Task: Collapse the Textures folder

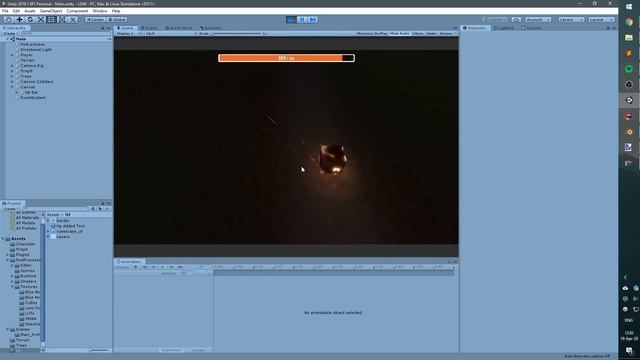Action: pos(13,287)
